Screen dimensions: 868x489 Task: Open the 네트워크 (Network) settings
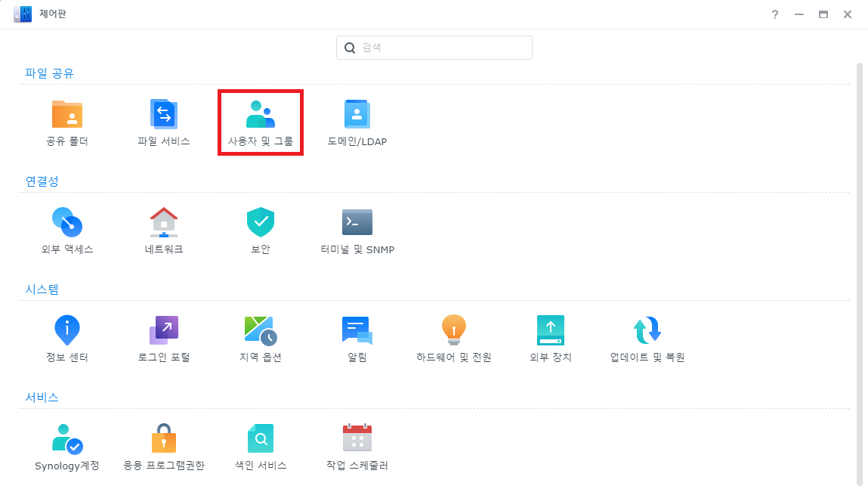(x=163, y=223)
